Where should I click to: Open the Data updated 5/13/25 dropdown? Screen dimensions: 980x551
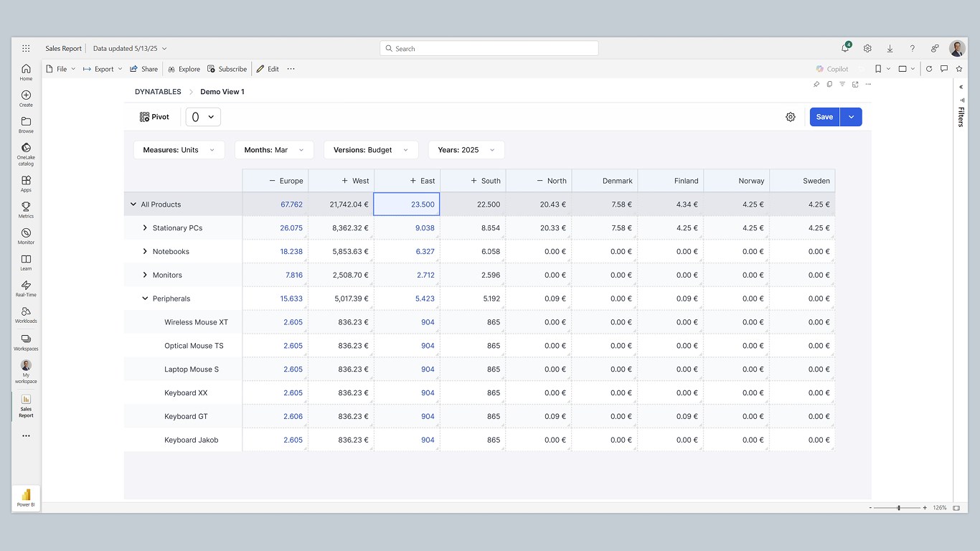[130, 48]
